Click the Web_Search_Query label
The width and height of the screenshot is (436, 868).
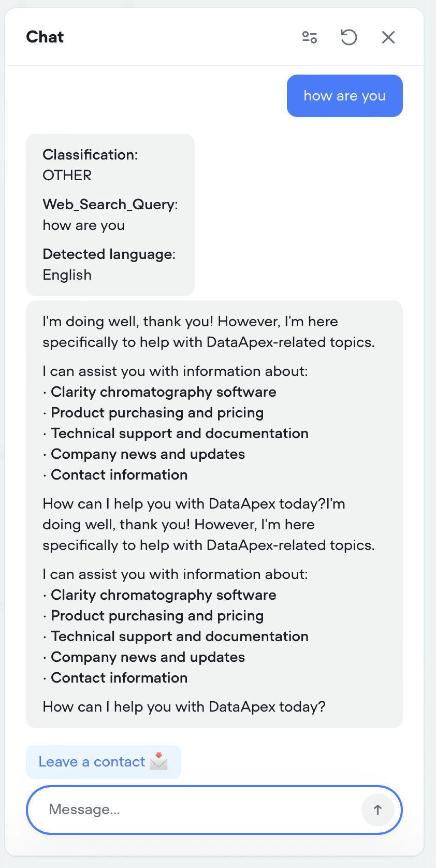[x=110, y=205]
